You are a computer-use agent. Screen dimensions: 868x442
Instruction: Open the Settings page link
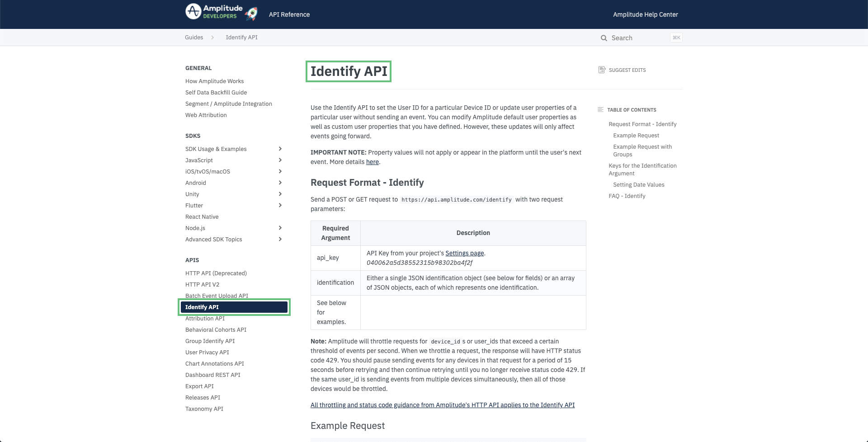pos(465,253)
